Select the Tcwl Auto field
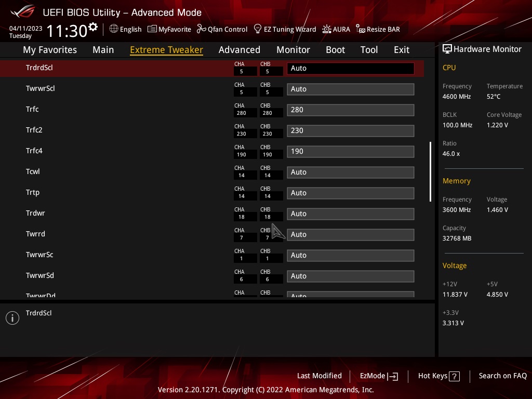The width and height of the screenshot is (532, 399). pyautogui.click(x=351, y=172)
